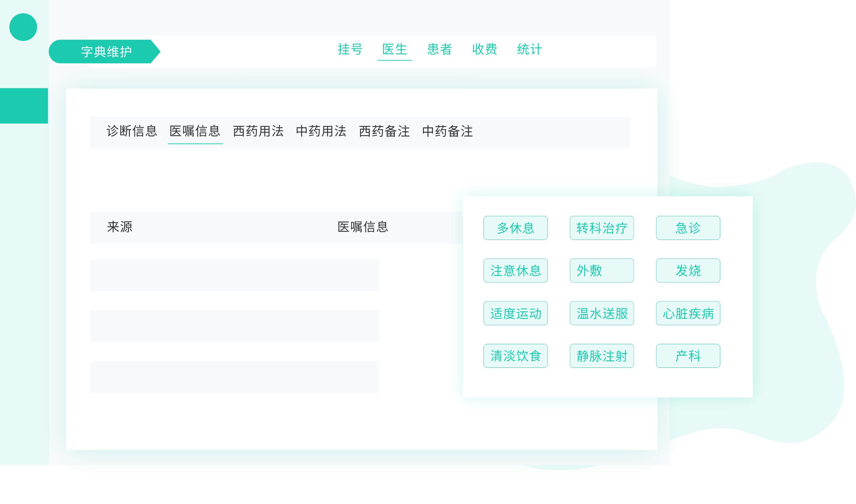
Task: Select the 西药用法 sub-tab
Action: click(258, 131)
